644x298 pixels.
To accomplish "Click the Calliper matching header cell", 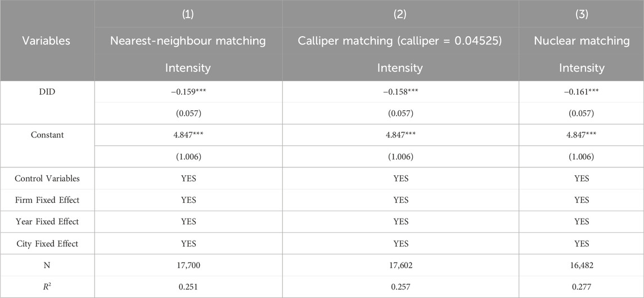I will coord(400,41).
